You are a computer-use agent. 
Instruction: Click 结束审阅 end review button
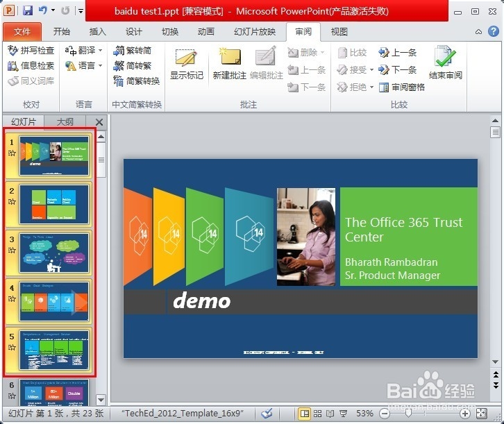(x=446, y=63)
